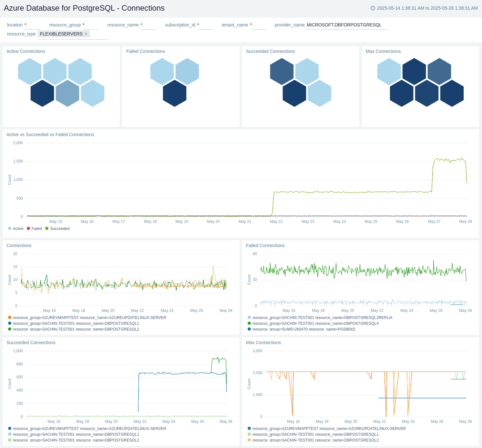The width and height of the screenshot is (482, 448).
Task: Toggle DBPOSTGRESQL2 series in Connections legend
Action: [x=74, y=329]
